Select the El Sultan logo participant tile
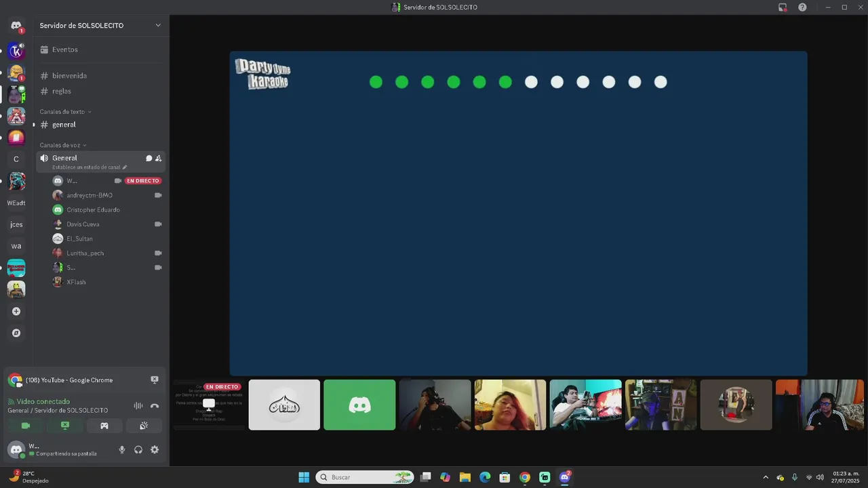Image resolution: width=868 pixels, height=488 pixels. pyautogui.click(x=284, y=405)
